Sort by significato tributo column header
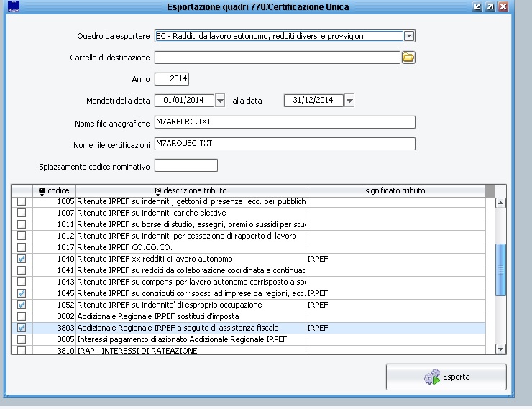The height and width of the screenshot is (409, 532). tap(395, 190)
